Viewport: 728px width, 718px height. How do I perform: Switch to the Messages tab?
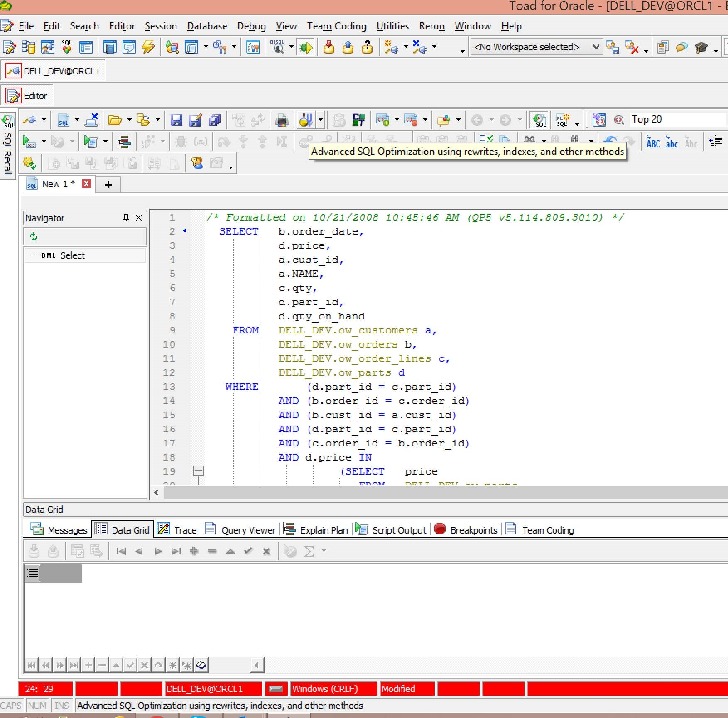coord(59,530)
